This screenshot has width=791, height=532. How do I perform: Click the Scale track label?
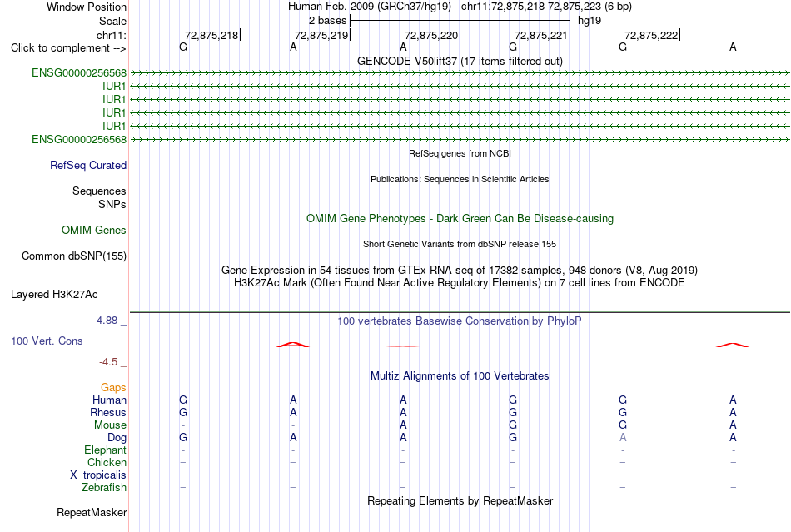click(x=112, y=21)
